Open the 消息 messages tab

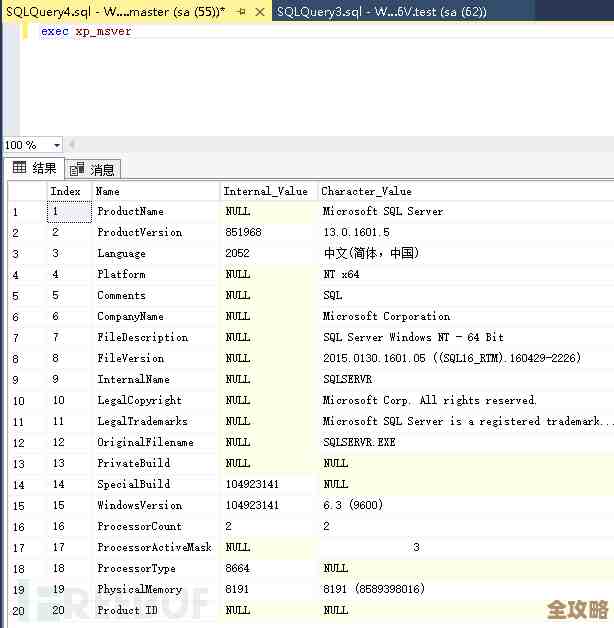(x=93, y=169)
